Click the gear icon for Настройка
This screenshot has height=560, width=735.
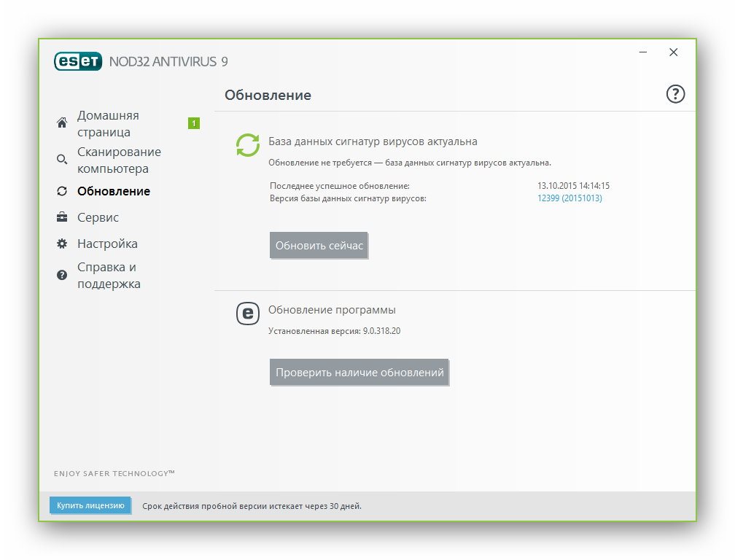click(62, 244)
